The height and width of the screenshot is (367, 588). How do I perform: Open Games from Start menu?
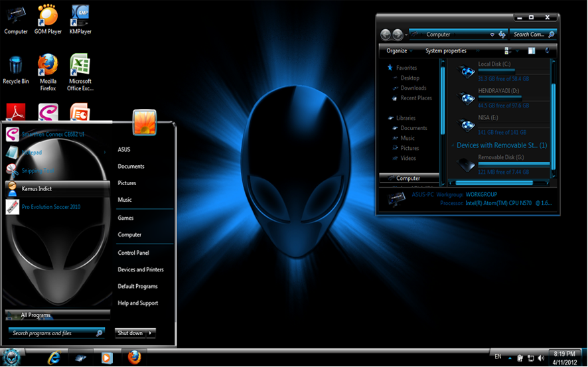tap(125, 218)
